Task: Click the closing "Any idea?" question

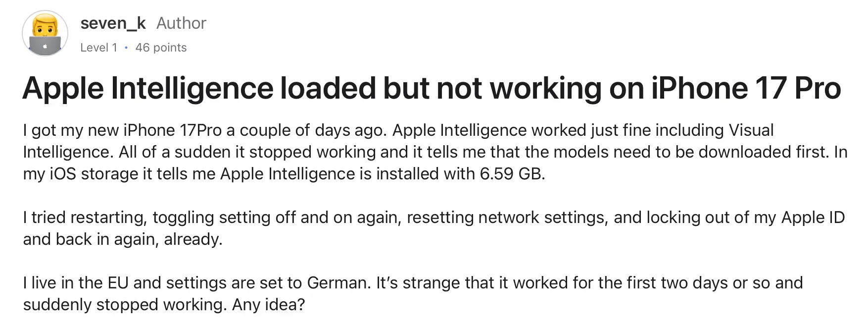Action: coord(268,305)
